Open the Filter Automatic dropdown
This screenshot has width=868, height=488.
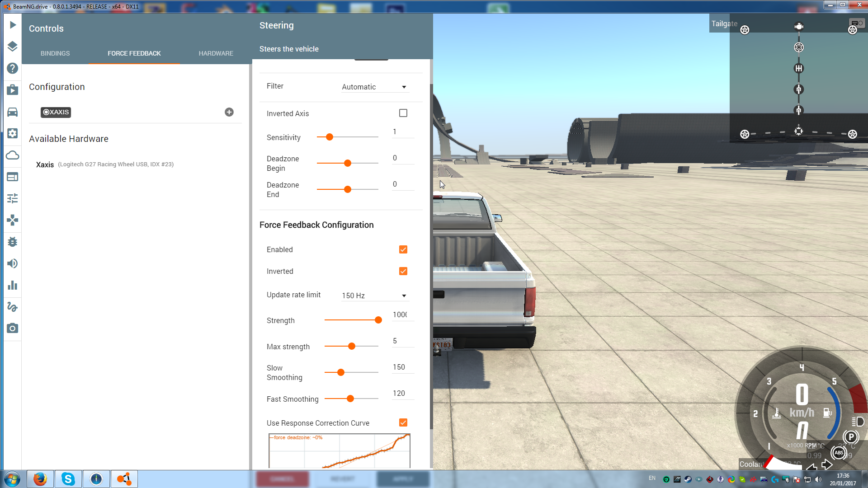pyautogui.click(x=375, y=87)
